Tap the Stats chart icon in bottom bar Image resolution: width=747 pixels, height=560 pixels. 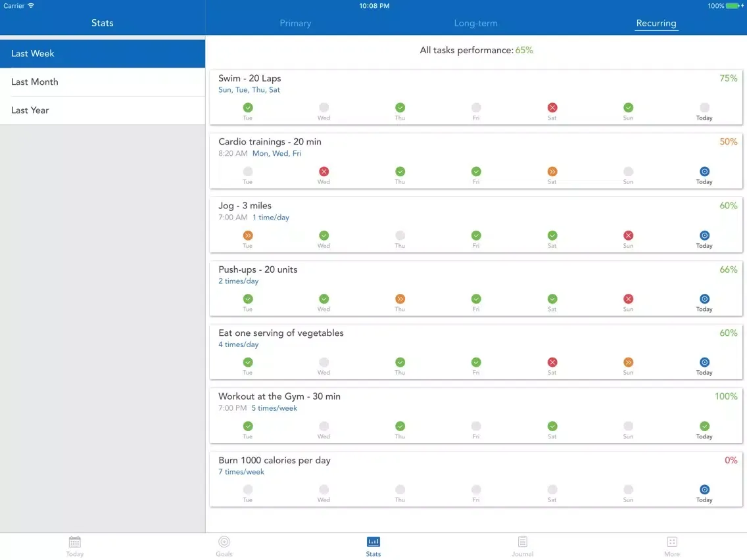click(373, 544)
